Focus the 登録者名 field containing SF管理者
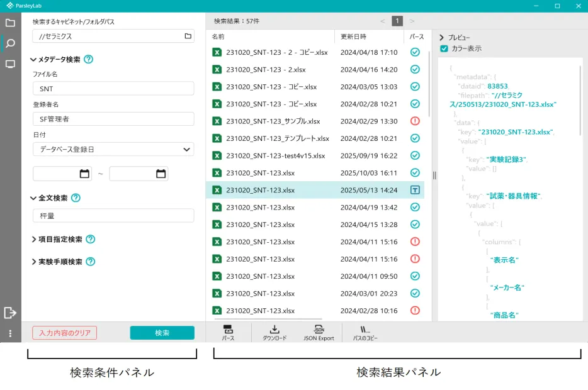 tap(113, 119)
